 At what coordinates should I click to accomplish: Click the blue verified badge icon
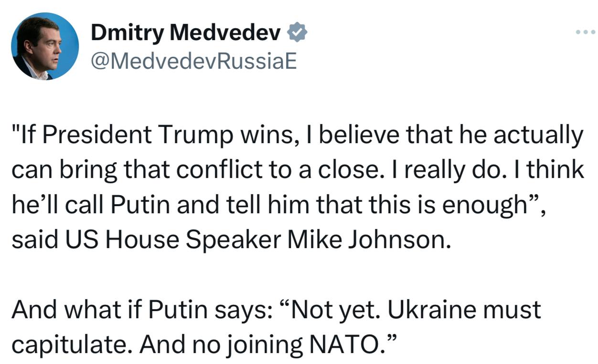297,33
